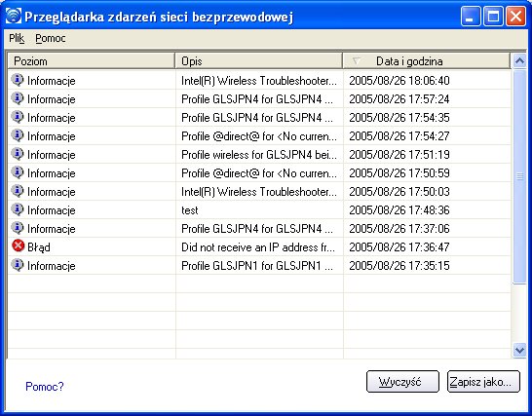Open the Plik menu
Image resolution: width=532 pixels, height=416 pixels.
(x=17, y=38)
